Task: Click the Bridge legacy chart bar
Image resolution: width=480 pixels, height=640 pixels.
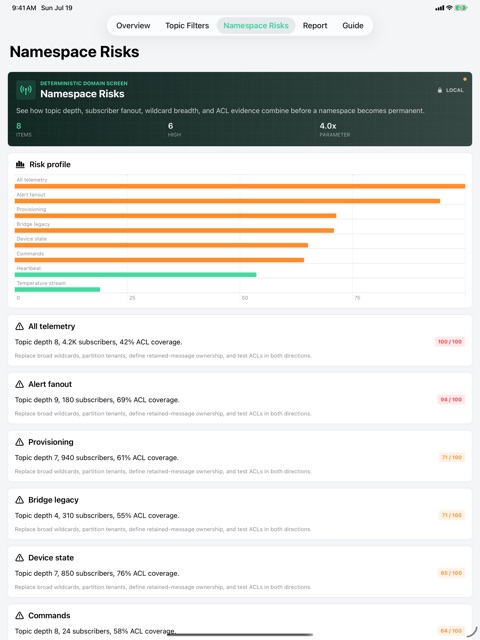Action: (x=174, y=231)
